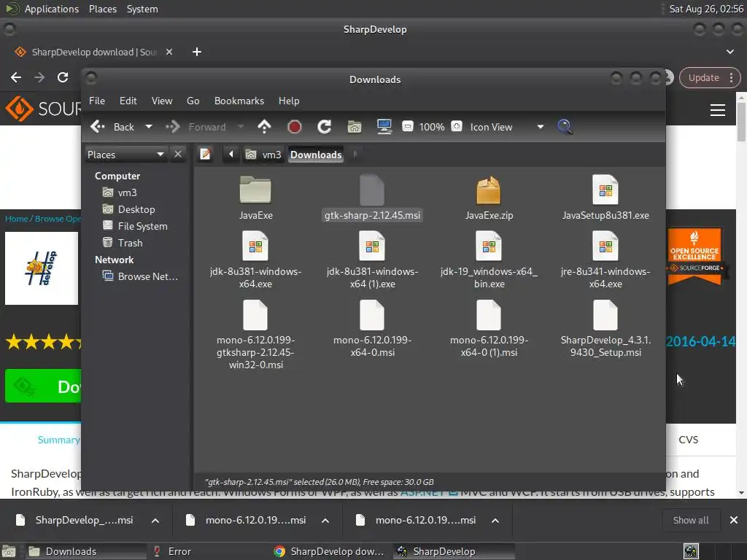Expand options for first mono msi download
Screen dimensions: 747x560
click(325, 521)
